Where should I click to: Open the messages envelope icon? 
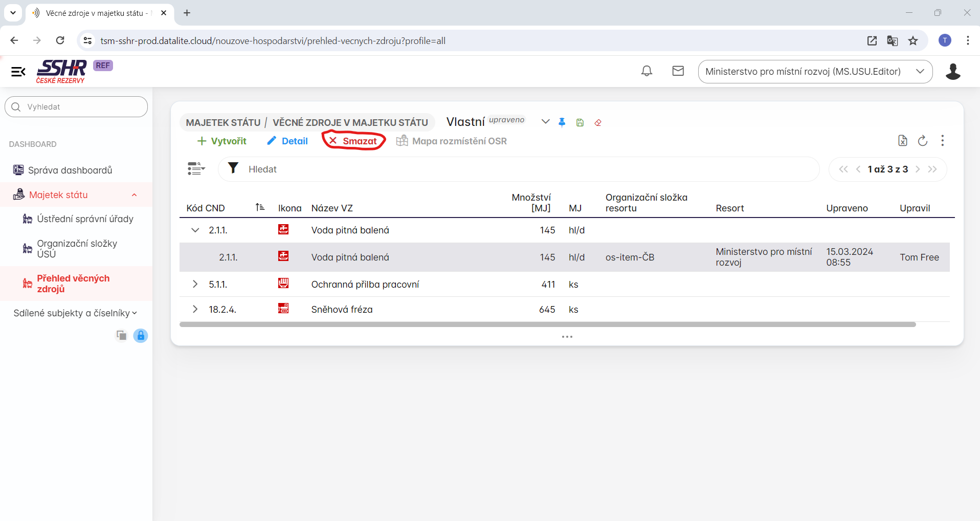(x=678, y=71)
